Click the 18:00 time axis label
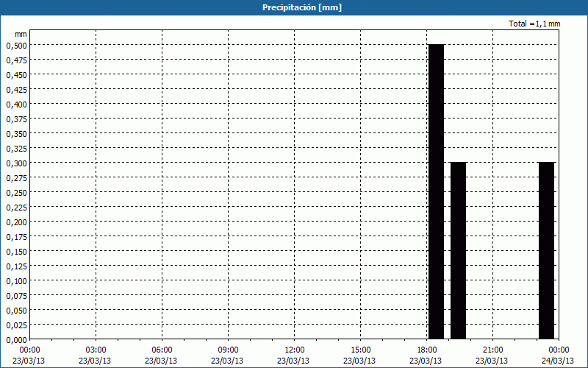 (426, 350)
